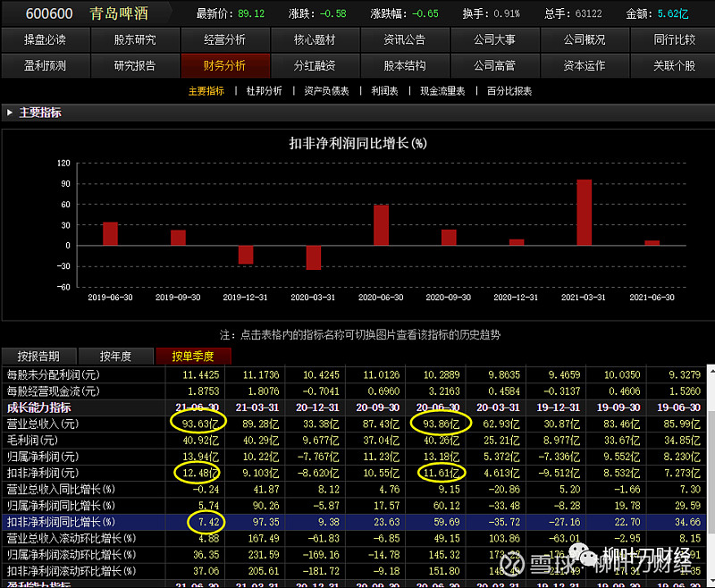
Task: Open the 研究报告 tab
Action: [x=135, y=65]
